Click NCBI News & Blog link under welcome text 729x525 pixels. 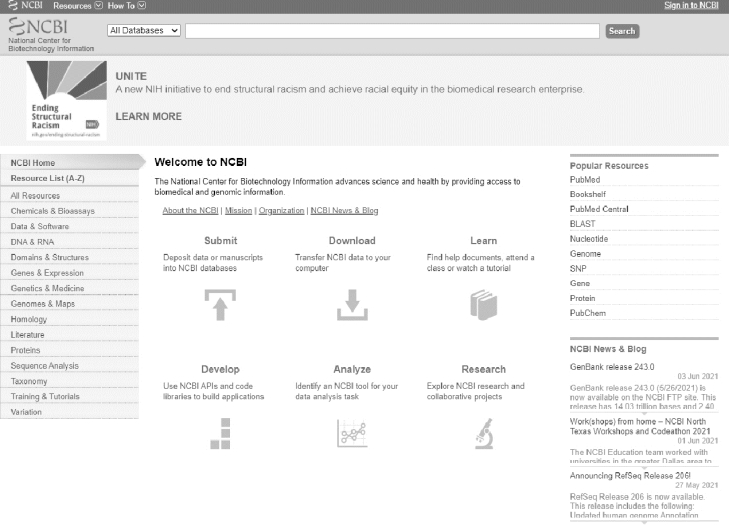click(344, 211)
